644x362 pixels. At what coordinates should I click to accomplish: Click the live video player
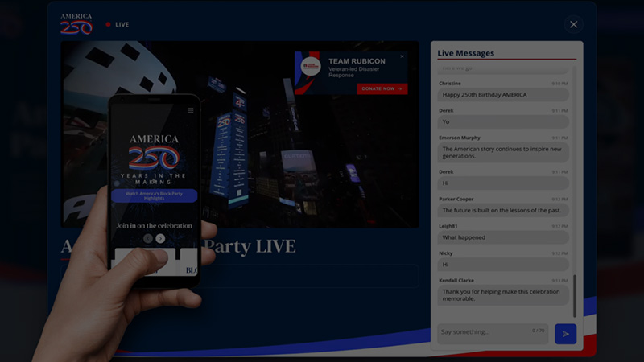click(x=240, y=134)
